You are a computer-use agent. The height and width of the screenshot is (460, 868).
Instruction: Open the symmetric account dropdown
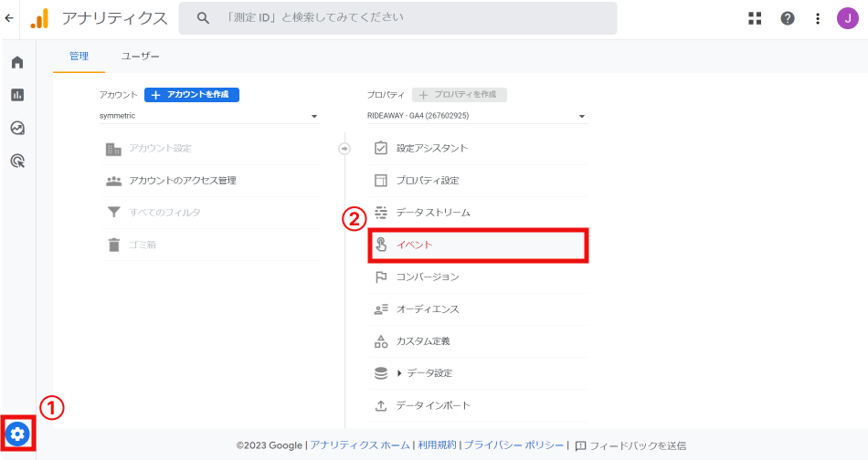click(210, 116)
